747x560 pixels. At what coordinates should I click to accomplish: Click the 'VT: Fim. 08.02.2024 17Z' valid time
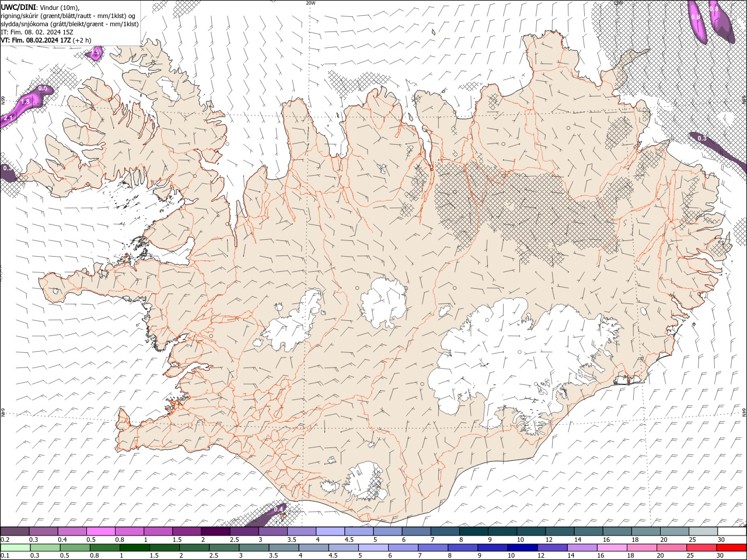tap(36, 40)
